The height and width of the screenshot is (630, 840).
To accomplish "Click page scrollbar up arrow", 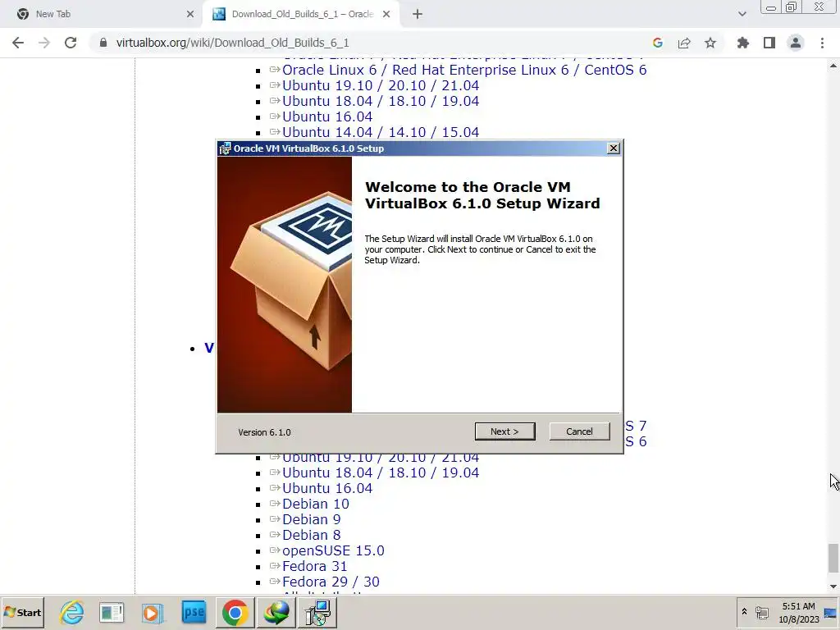I will coord(833,66).
